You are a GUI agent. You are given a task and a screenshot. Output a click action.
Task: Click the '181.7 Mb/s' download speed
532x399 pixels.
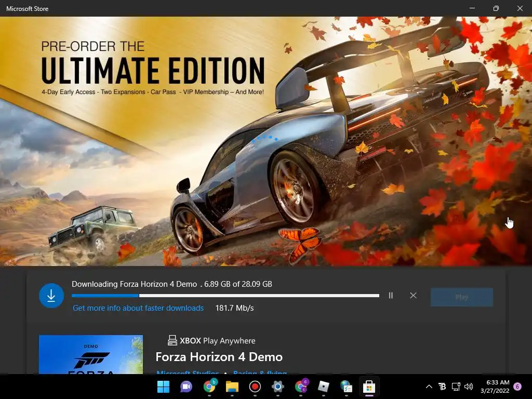click(x=234, y=308)
